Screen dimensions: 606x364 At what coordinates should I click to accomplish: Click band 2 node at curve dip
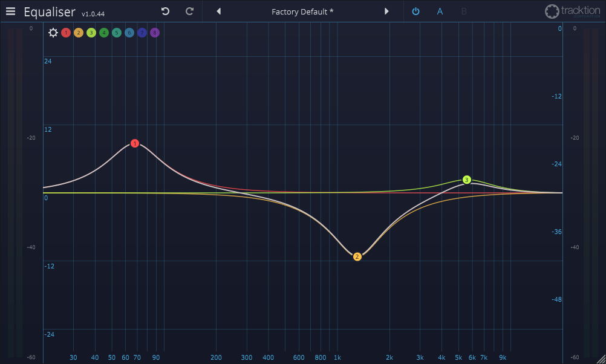[x=357, y=257]
